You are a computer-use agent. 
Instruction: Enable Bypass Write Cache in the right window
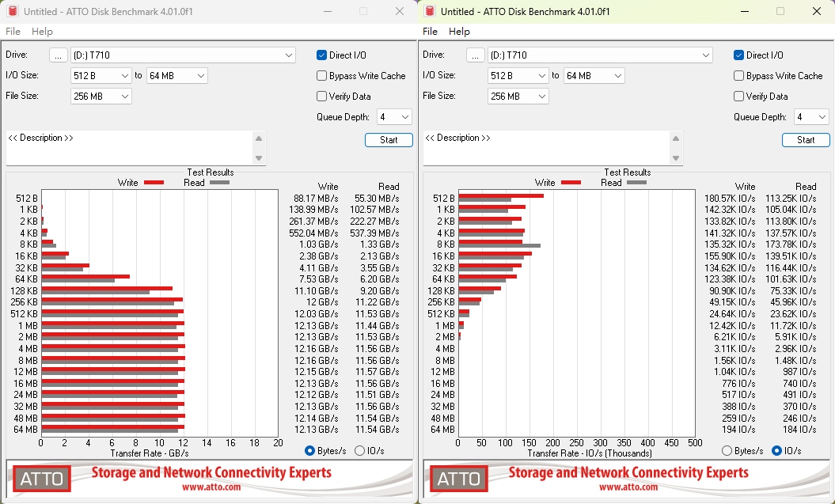tap(739, 76)
